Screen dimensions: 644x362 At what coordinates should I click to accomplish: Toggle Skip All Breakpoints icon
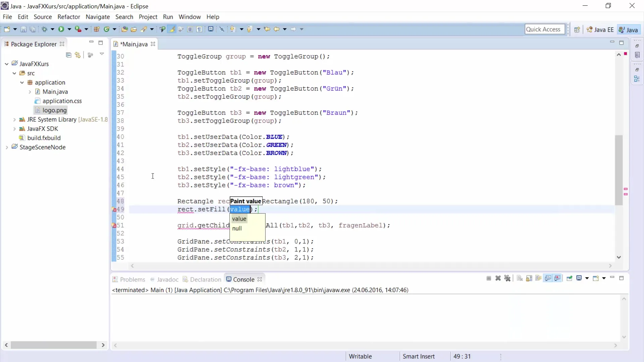pos(222,29)
